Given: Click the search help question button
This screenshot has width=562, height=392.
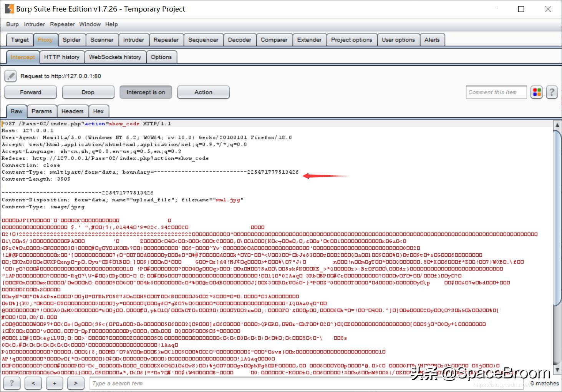Looking at the screenshot, I should click(12, 383).
